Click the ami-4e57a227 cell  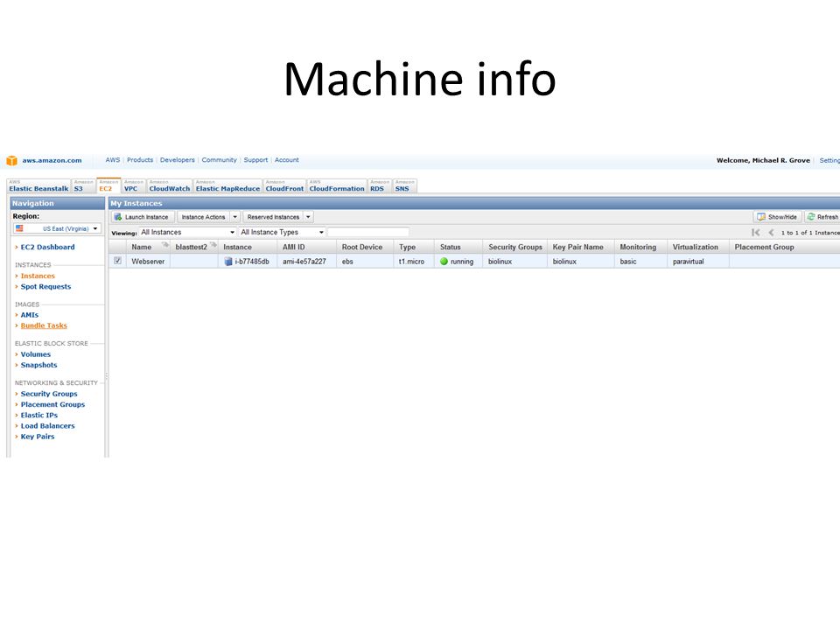(x=304, y=262)
